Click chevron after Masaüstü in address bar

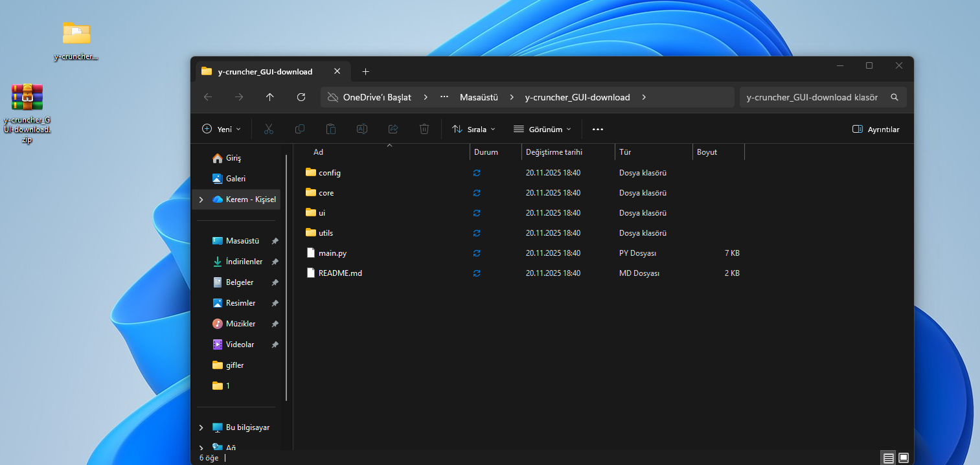[x=512, y=97]
